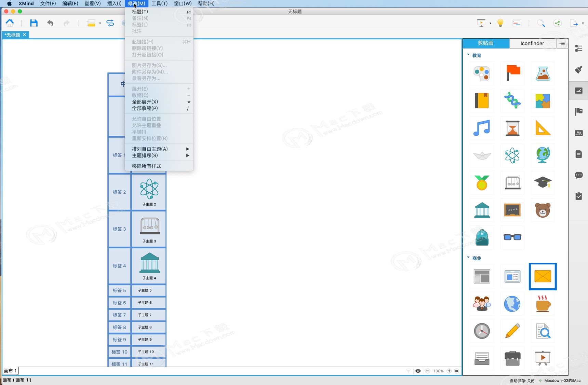The height and width of the screenshot is (385, 588).
Task: Click the redo arrow in the toolbar
Action: [66, 23]
